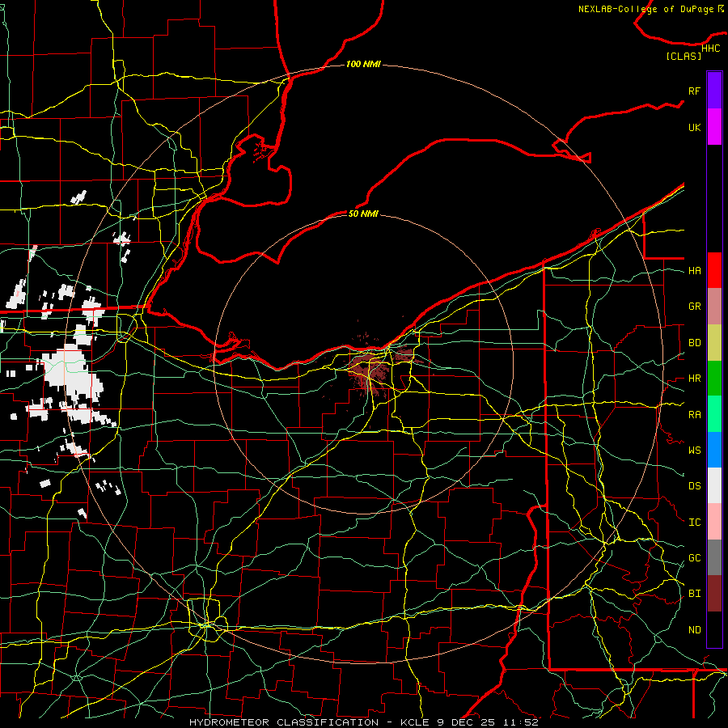Click the 50 NMI range ring label
The height and width of the screenshot is (728, 728).
(363, 214)
